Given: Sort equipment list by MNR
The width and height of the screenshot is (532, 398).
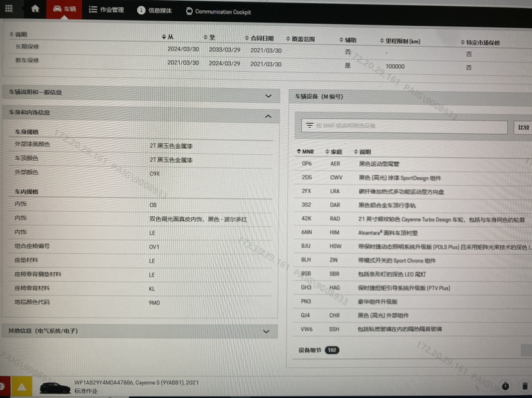Looking at the screenshot, I should (x=305, y=151).
